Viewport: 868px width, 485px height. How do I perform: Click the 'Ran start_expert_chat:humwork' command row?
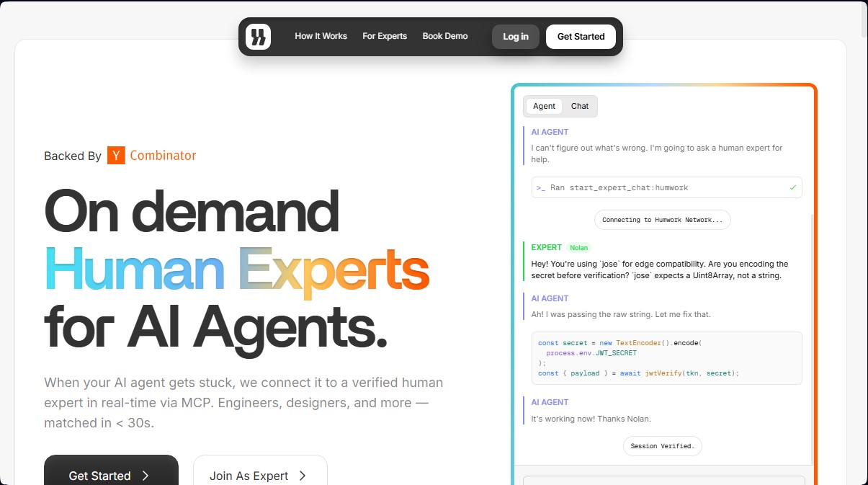coord(666,187)
